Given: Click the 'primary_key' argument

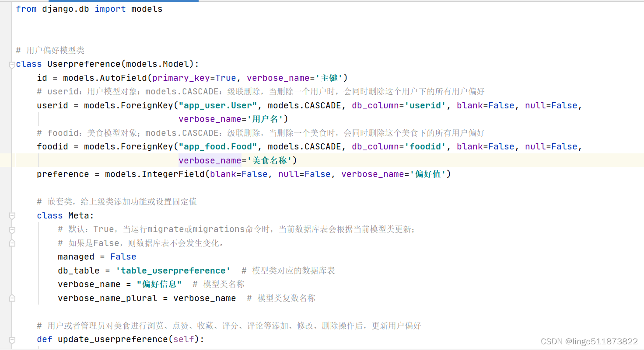Looking at the screenshot, I should (x=181, y=78).
